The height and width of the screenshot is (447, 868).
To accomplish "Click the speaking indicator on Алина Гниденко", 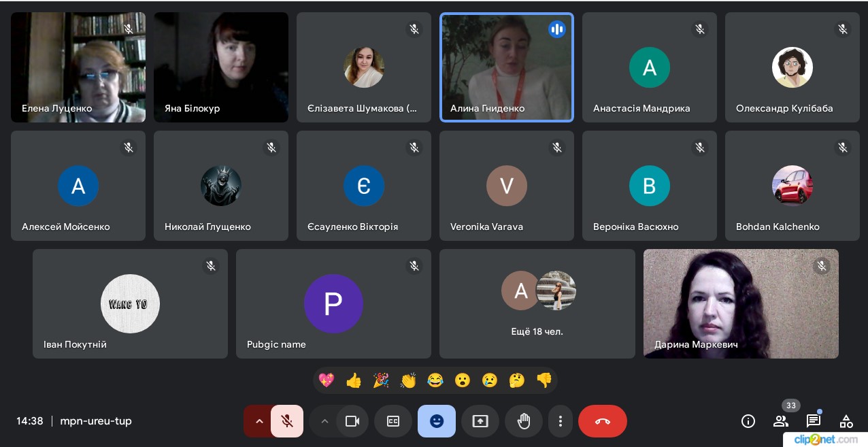I will coord(557,29).
